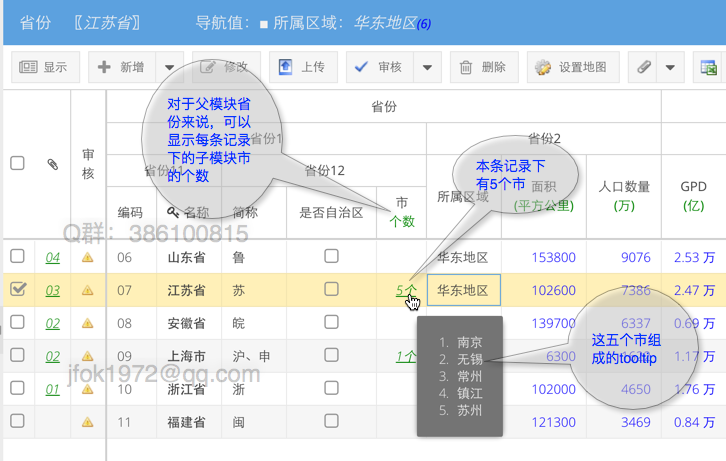Click the 华东地区 cell in 江苏省 row
Screen dimensions: 726x461
(463, 291)
